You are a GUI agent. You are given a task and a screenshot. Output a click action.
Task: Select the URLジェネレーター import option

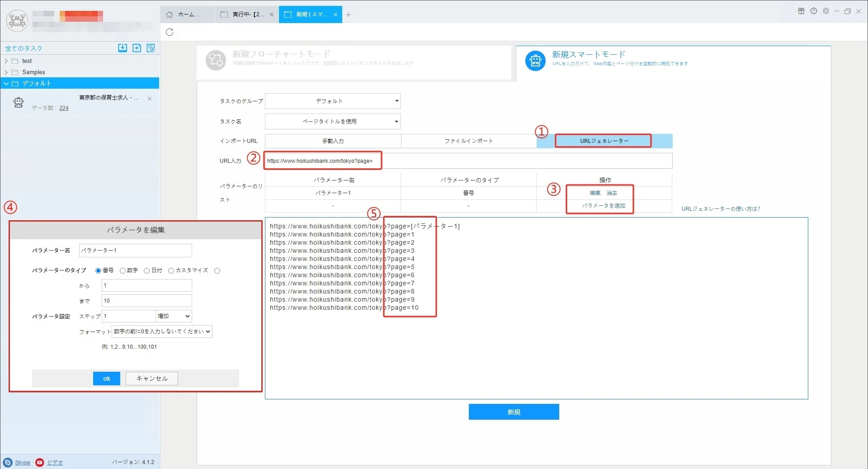point(604,141)
